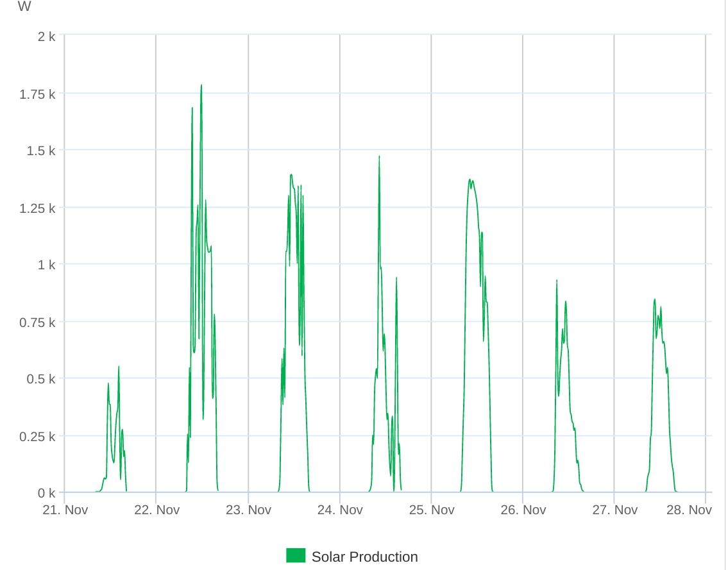Screen dimensions: 728x570
Task: Click the "0.25 k" y-axis label
Action: pos(37,437)
